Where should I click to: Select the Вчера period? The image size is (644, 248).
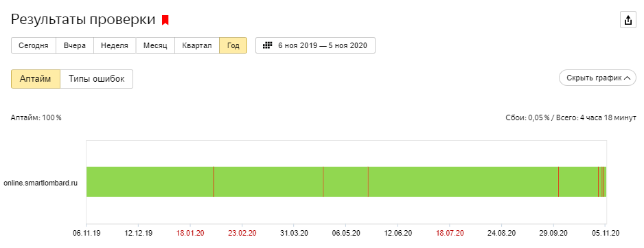pos(75,45)
